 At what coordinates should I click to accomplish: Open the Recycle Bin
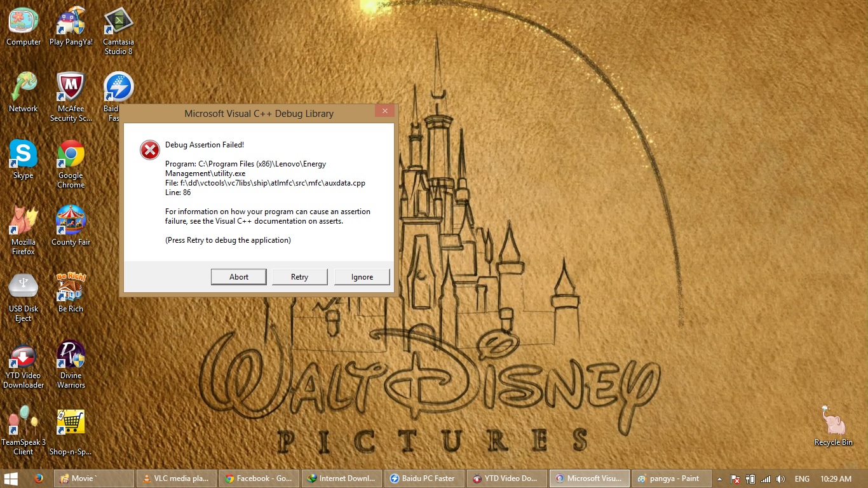(834, 426)
